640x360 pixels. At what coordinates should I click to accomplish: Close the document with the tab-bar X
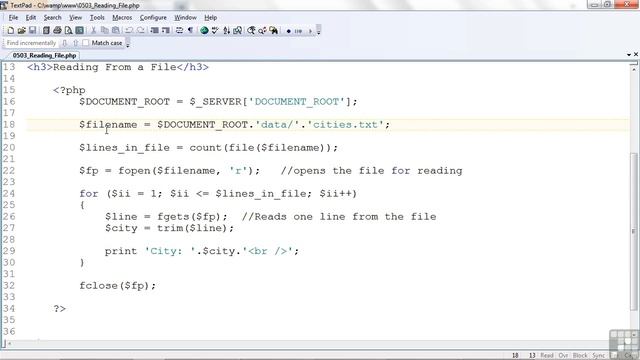636,54
